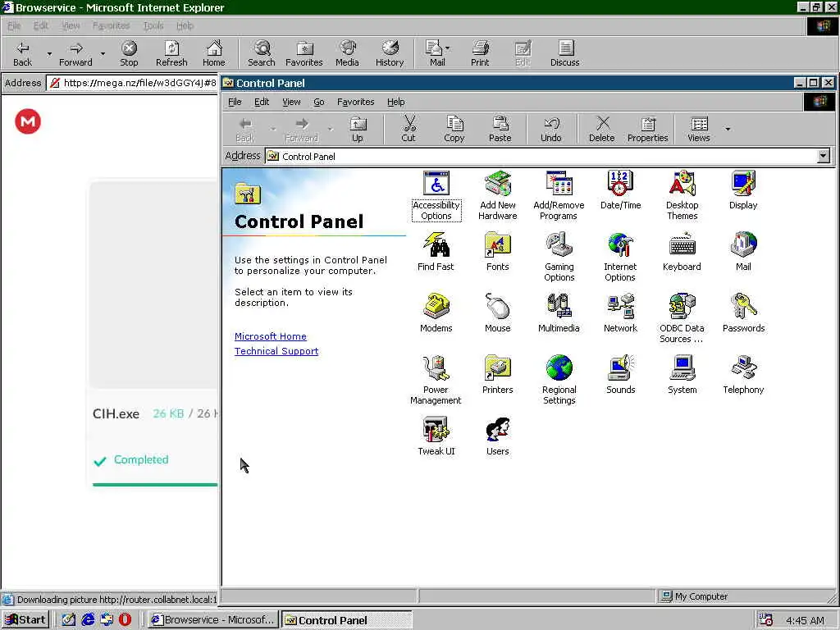The image size is (840, 630).
Task: Click the Start button
Action: [25, 620]
